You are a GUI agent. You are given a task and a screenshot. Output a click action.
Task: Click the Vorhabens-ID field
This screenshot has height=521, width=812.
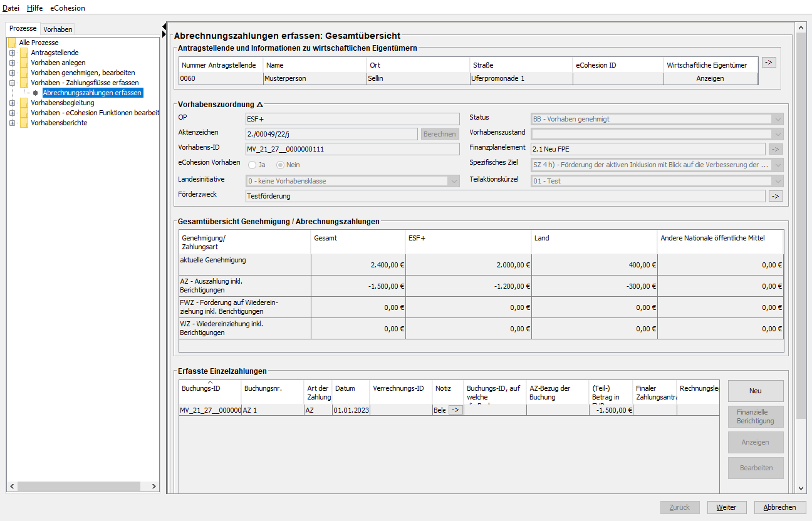(x=353, y=149)
